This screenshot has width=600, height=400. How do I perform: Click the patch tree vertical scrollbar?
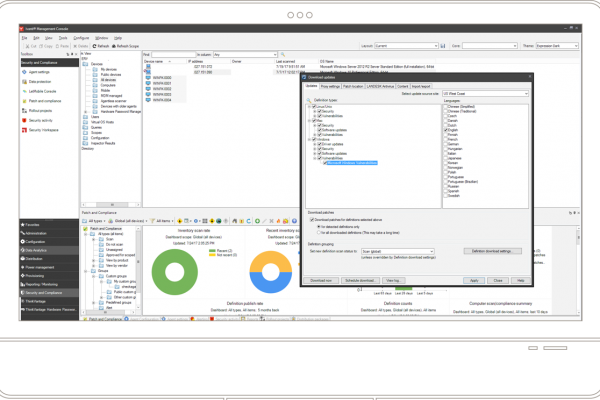138,268
